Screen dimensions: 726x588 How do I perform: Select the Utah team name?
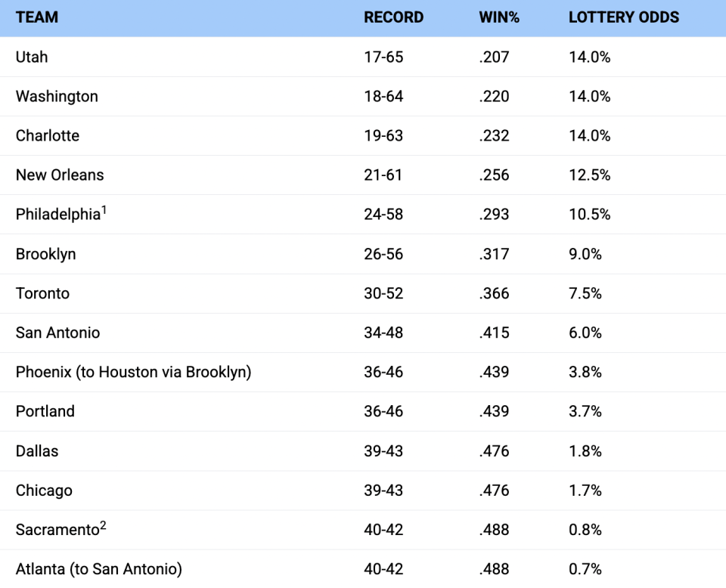tap(32, 57)
